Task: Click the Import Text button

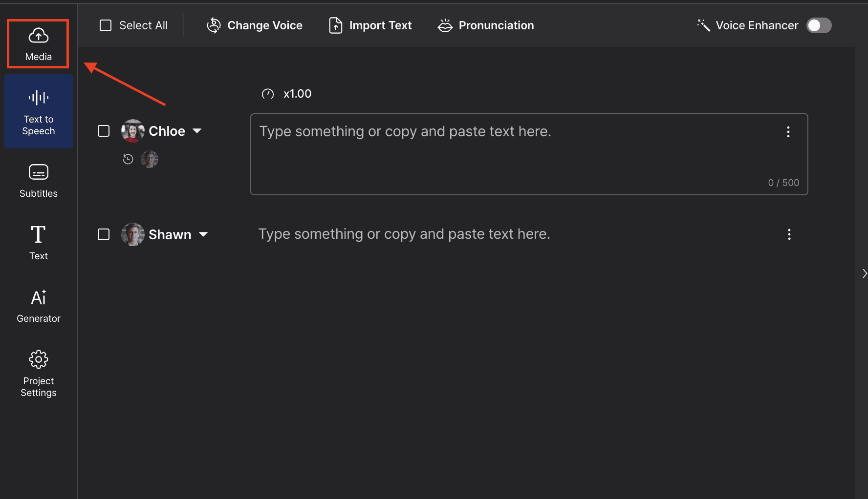Action: (x=370, y=25)
